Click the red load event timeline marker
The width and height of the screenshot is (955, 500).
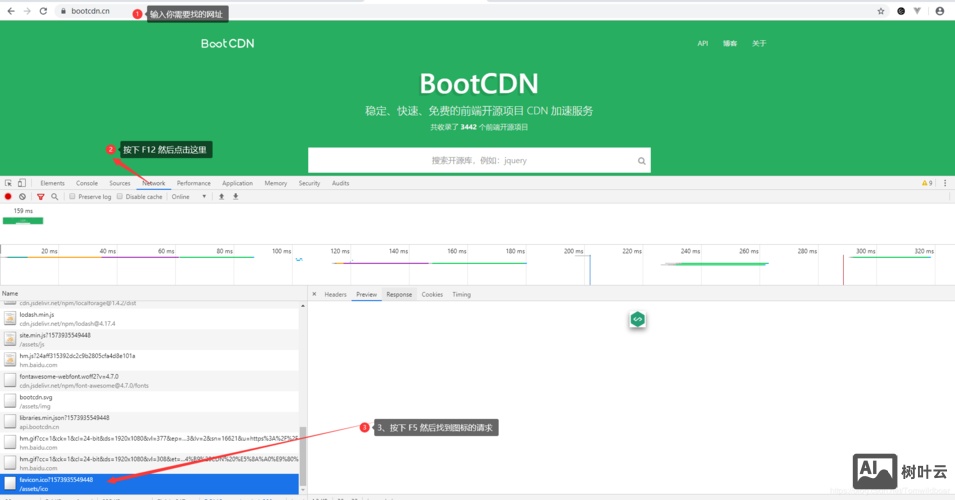pos(844,270)
